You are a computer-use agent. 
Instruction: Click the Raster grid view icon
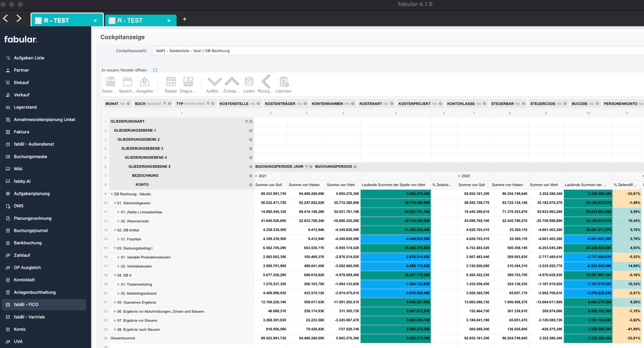(171, 82)
